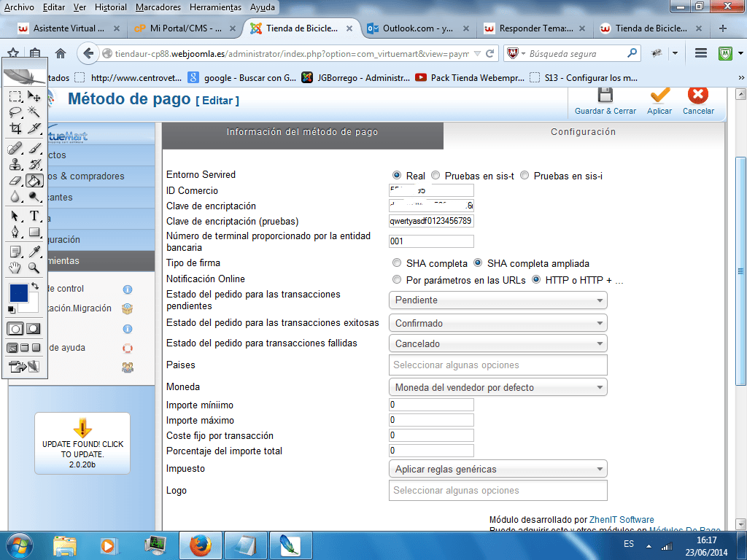Select HTTP o HTTP + notification option

click(x=536, y=279)
